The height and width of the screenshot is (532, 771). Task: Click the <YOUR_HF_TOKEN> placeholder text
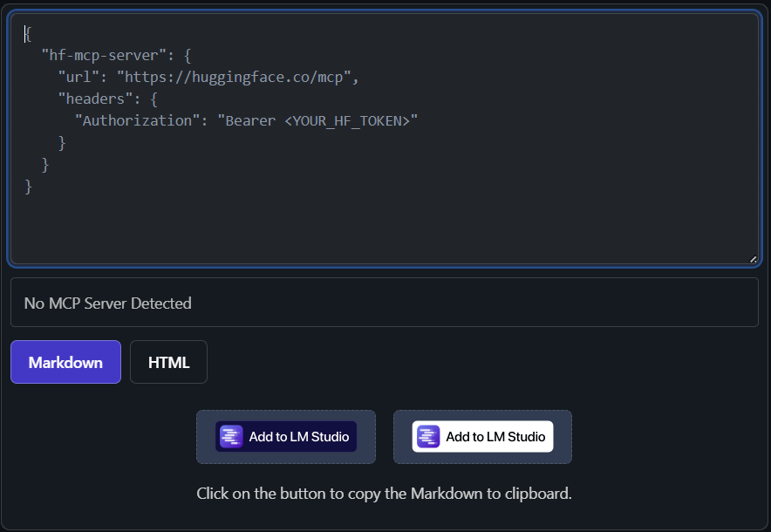point(347,121)
